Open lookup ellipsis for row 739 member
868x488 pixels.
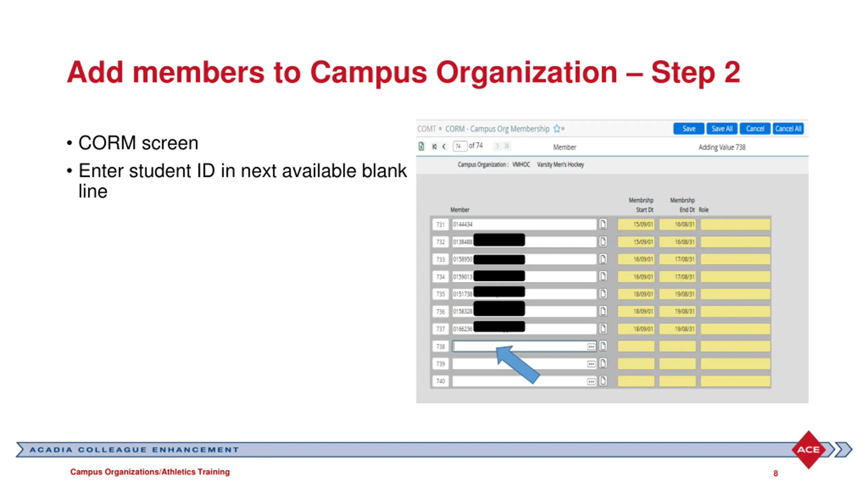(591, 364)
